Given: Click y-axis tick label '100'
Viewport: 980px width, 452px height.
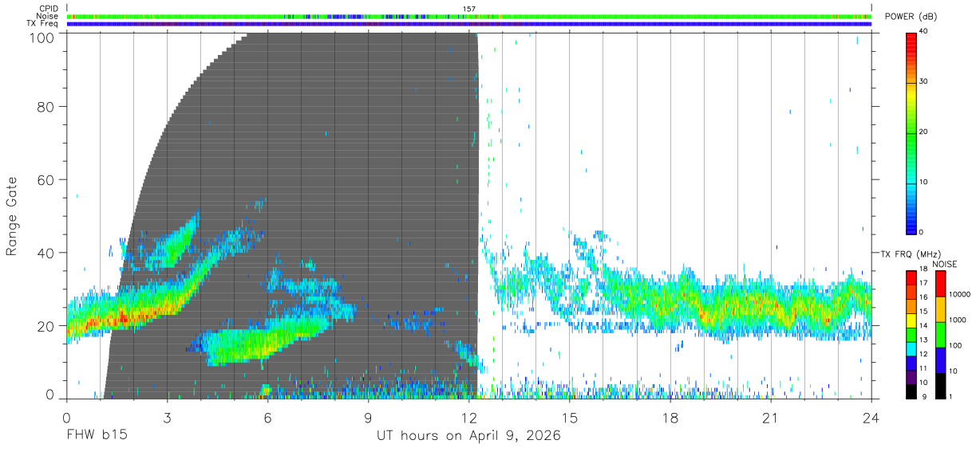Looking at the screenshot, I should point(43,37).
